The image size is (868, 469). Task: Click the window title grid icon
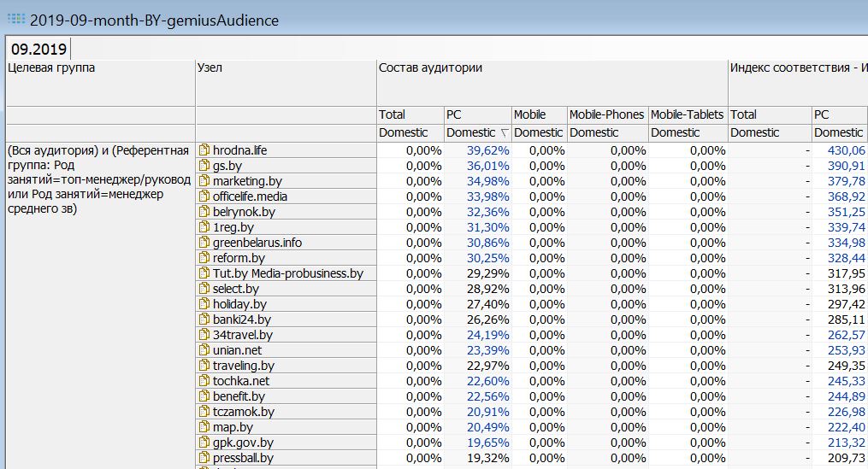pos(15,19)
